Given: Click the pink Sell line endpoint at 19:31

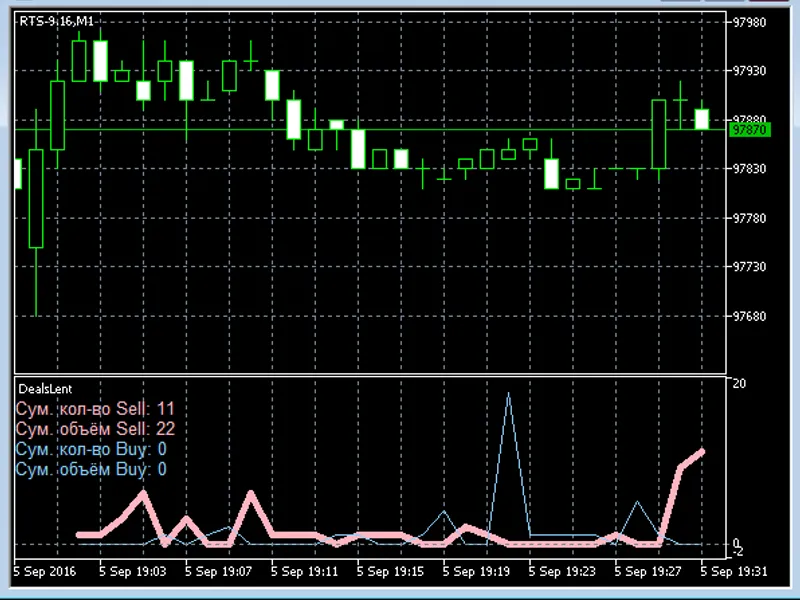Looking at the screenshot, I should pos(702,452).
